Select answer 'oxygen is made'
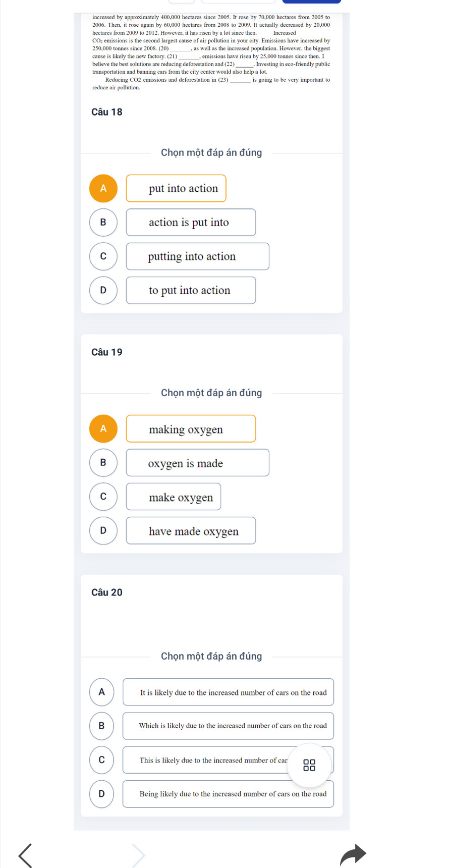The height and width of the screenshot is (868, 449). [x=198, y=462]
